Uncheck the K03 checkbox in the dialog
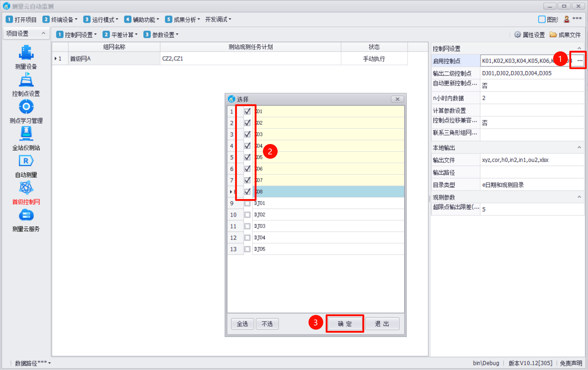This screenshot has width=588, height=370. (247, 134)
